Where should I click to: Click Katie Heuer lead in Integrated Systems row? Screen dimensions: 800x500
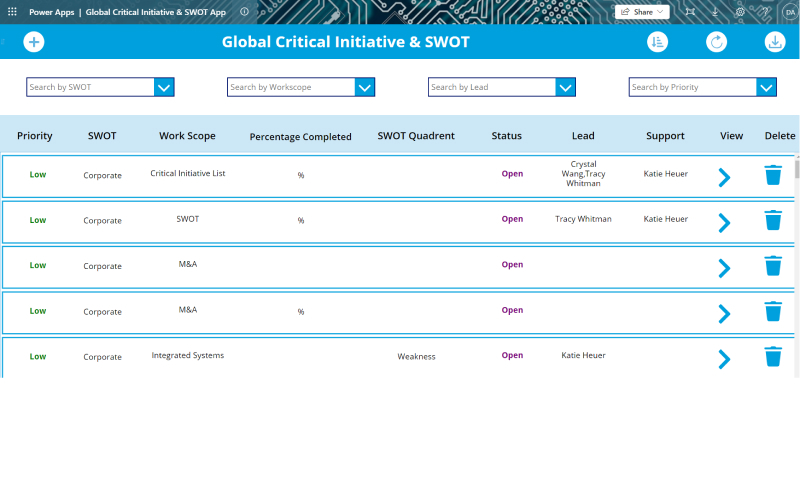tap(583, 355)
